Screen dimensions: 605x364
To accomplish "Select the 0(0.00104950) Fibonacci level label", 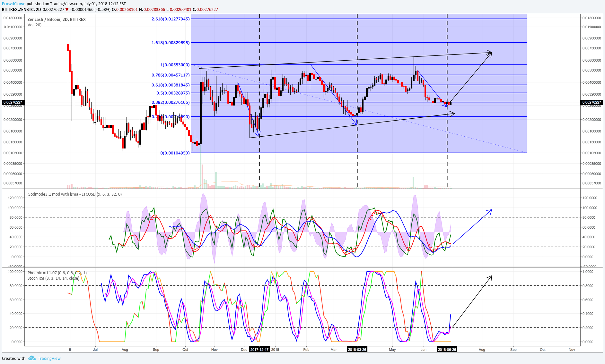I will 175,153.
